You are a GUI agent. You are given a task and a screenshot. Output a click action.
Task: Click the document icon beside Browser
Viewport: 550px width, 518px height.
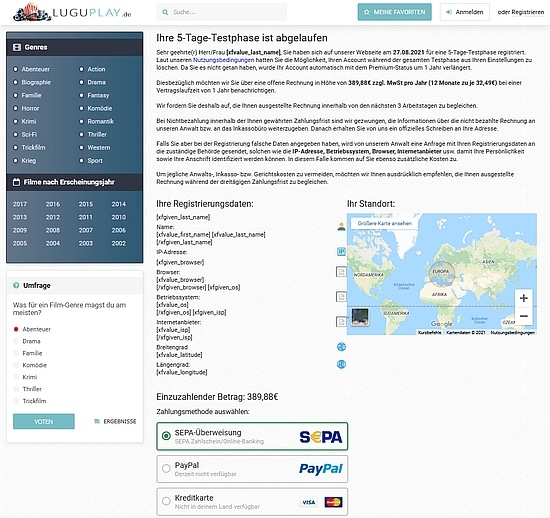tap(341, 271)
